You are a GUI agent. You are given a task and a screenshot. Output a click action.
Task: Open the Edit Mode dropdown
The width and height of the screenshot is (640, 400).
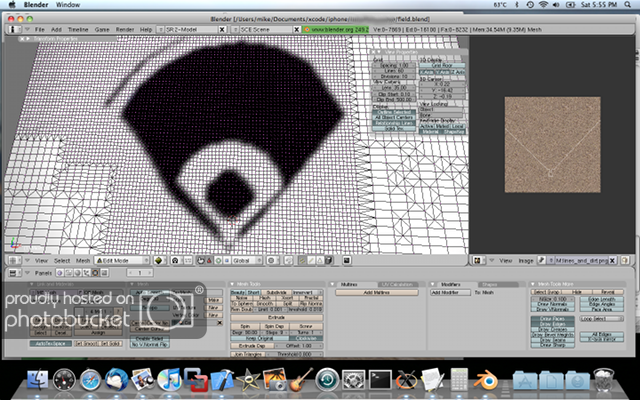pos(122,260)
